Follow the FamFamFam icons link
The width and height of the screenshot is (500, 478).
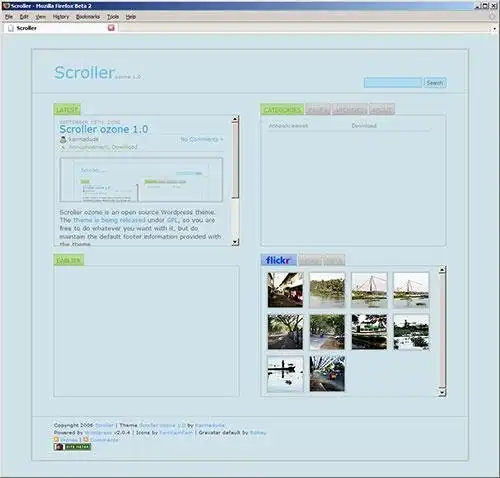click(176, 433)
